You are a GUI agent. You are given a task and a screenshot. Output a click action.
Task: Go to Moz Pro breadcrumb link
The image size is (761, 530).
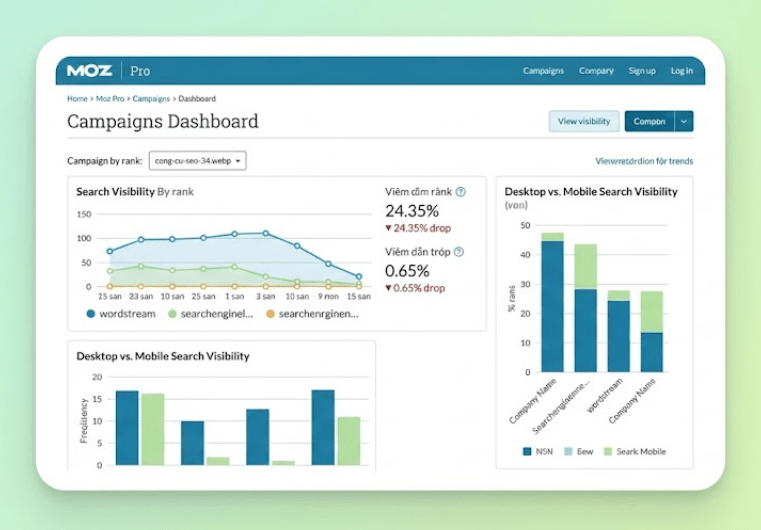[x=110, y=99]
